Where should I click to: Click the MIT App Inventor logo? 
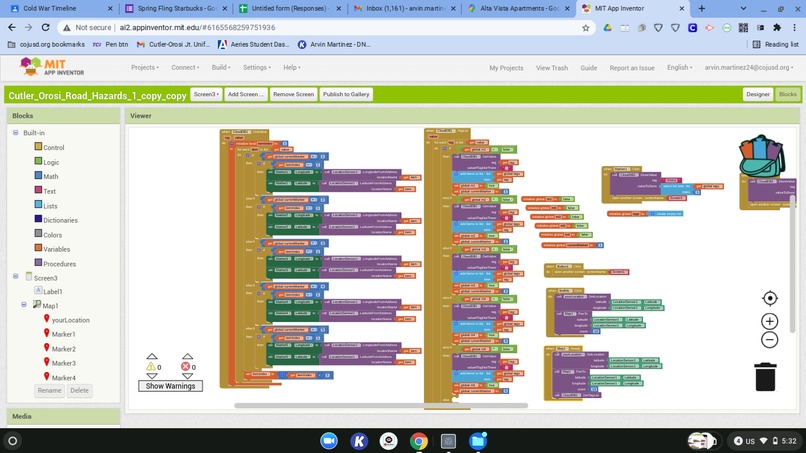(51, 67)
